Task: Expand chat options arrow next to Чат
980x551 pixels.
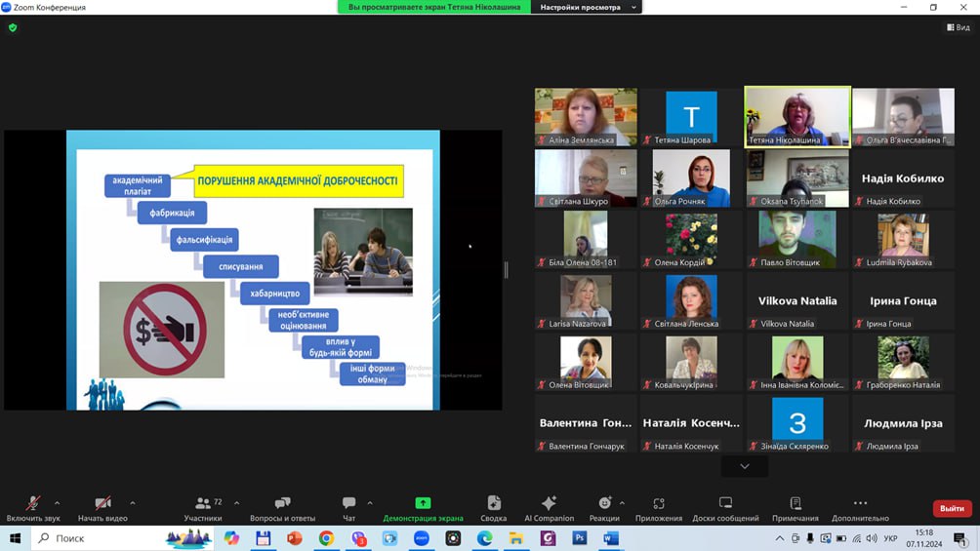Action: [370, 503]
